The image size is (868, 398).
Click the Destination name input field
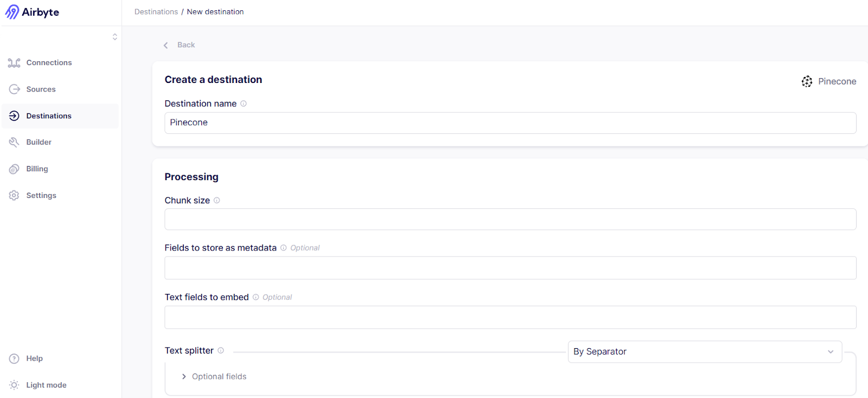click(510, 123)
